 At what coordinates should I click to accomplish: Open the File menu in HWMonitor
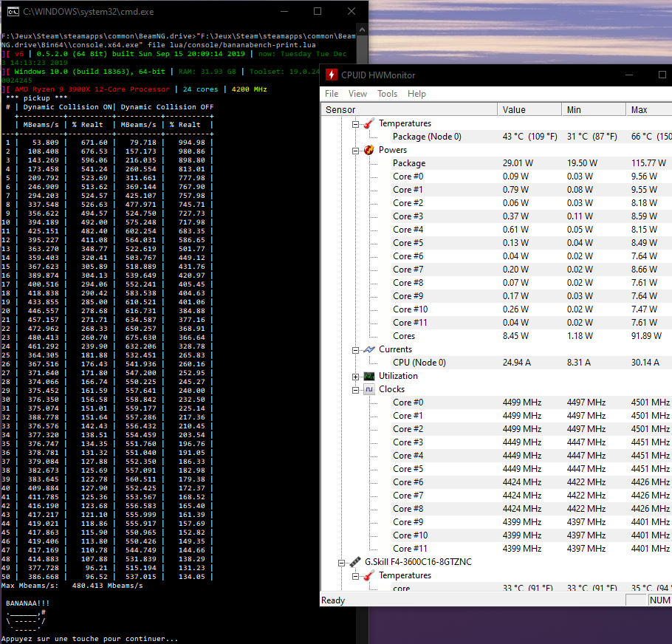[x=332, y=93]
